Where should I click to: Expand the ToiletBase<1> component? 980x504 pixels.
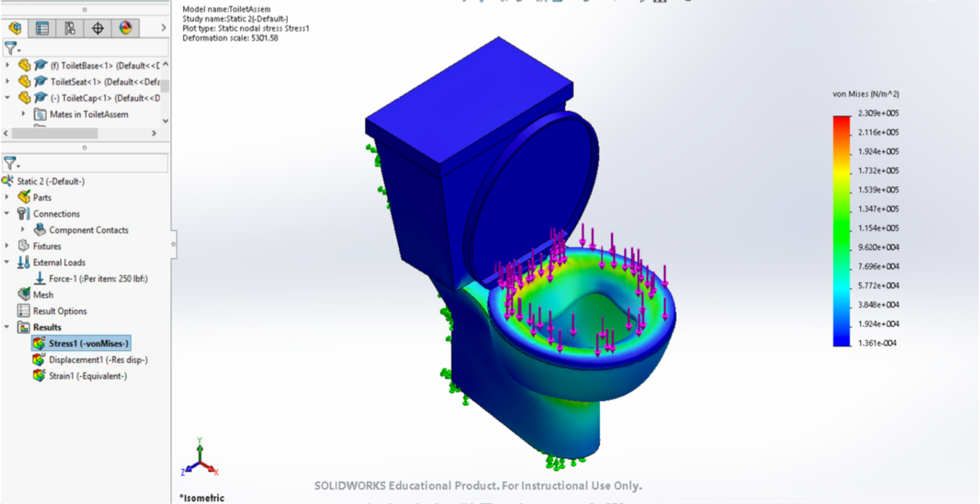click(7, 64)
